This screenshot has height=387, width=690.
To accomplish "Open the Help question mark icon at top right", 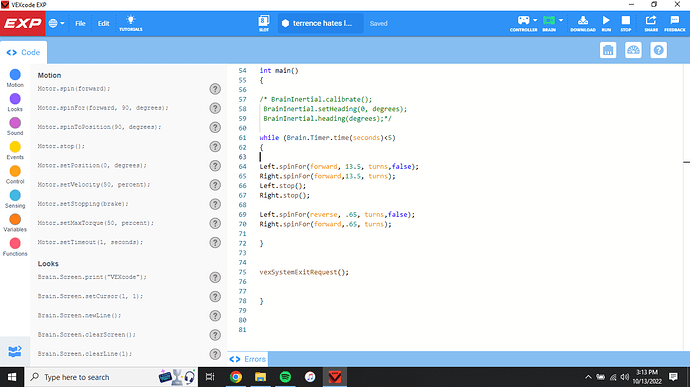I will (658, 50).
